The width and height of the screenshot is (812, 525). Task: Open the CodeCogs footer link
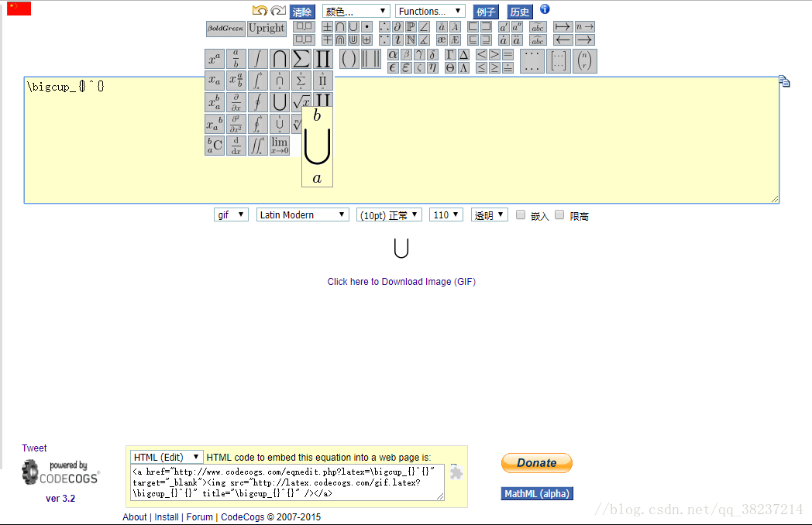(x=243, y=516)
